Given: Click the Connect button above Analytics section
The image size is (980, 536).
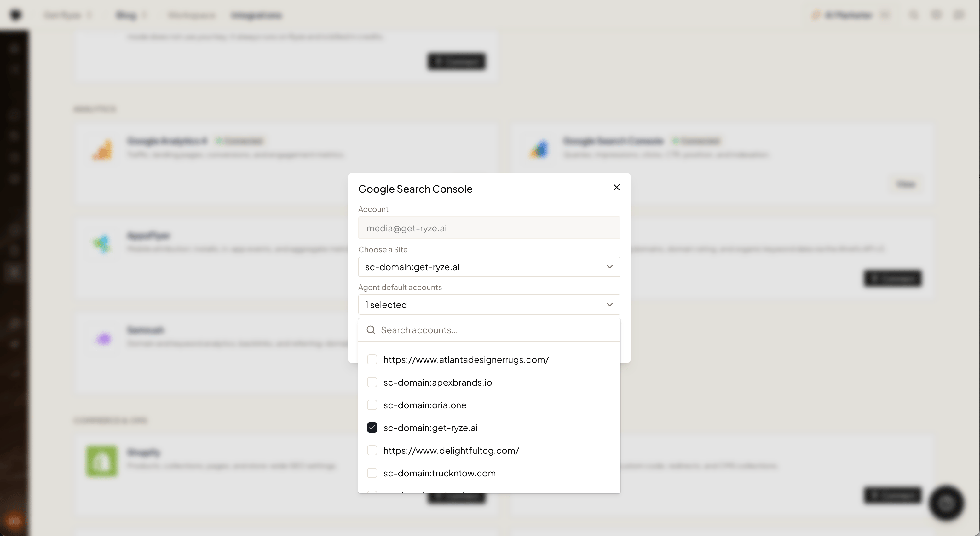Looking at the screenshot, I should click(x=456, y=61).
